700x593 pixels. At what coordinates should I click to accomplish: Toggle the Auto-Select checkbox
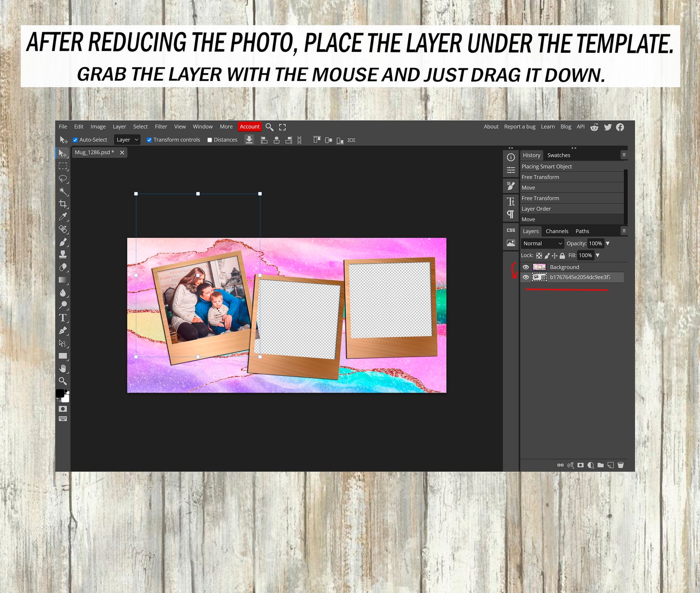tap(75, 140)
